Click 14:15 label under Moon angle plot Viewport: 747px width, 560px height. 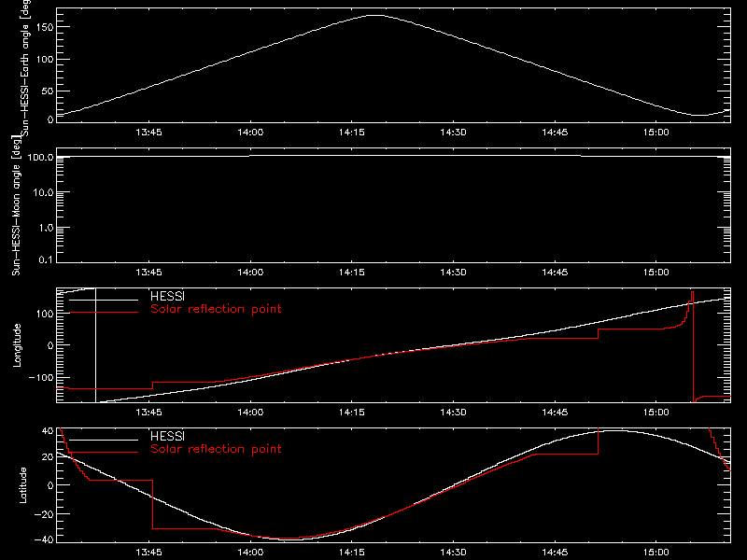click(x=352, y=273)
